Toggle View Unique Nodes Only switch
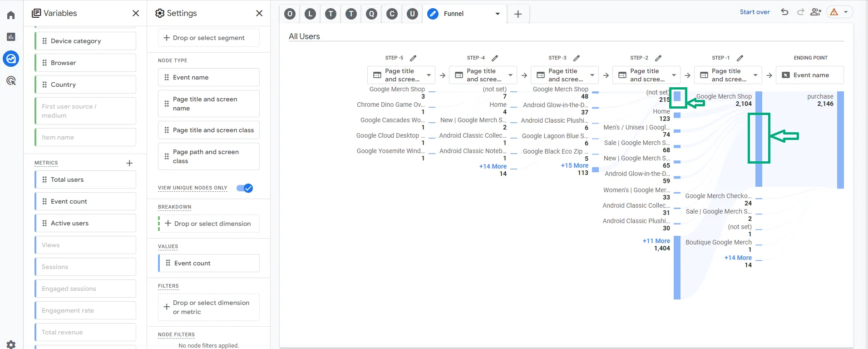This screenshot has width=868, height=349. point(245,188)
